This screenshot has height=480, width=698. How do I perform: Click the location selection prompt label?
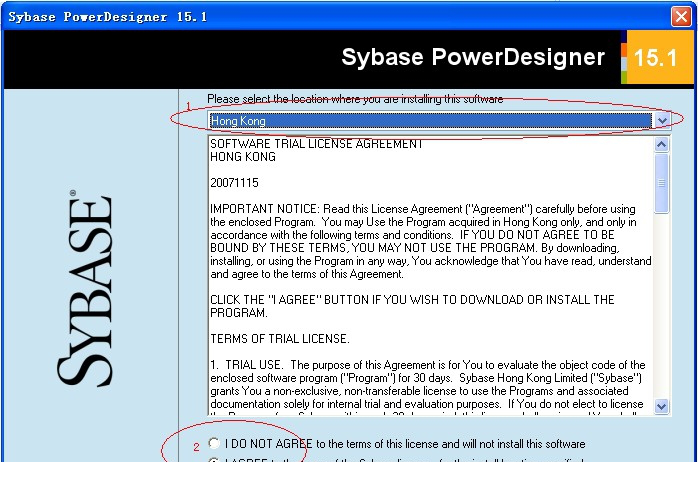(355, 99)
